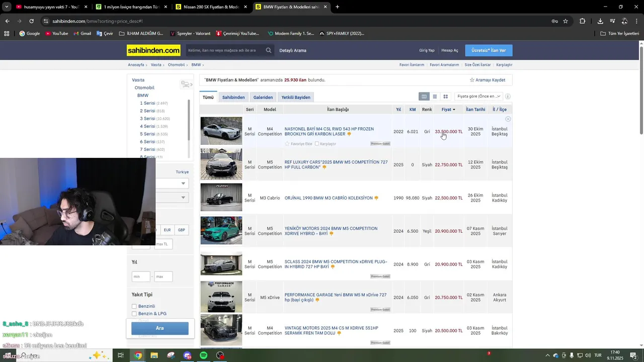Select the Sahibinden tab
Viewport: 644px width, 362px height.
(233, 97)
